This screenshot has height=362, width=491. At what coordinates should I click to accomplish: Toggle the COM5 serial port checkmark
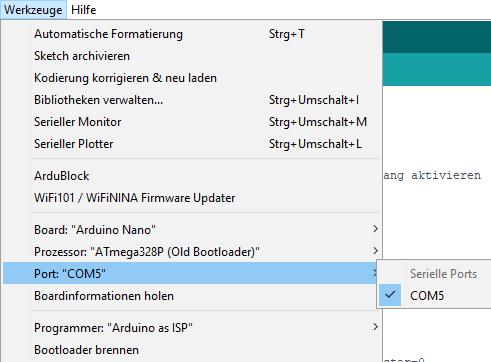point(390,295)
